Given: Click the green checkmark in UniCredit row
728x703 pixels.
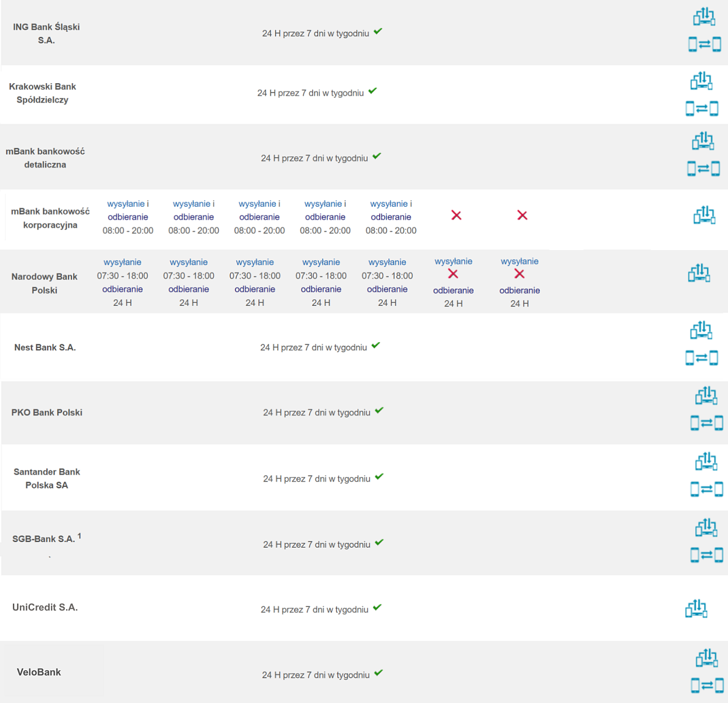Looking at the screenshot, I should 377,608.
